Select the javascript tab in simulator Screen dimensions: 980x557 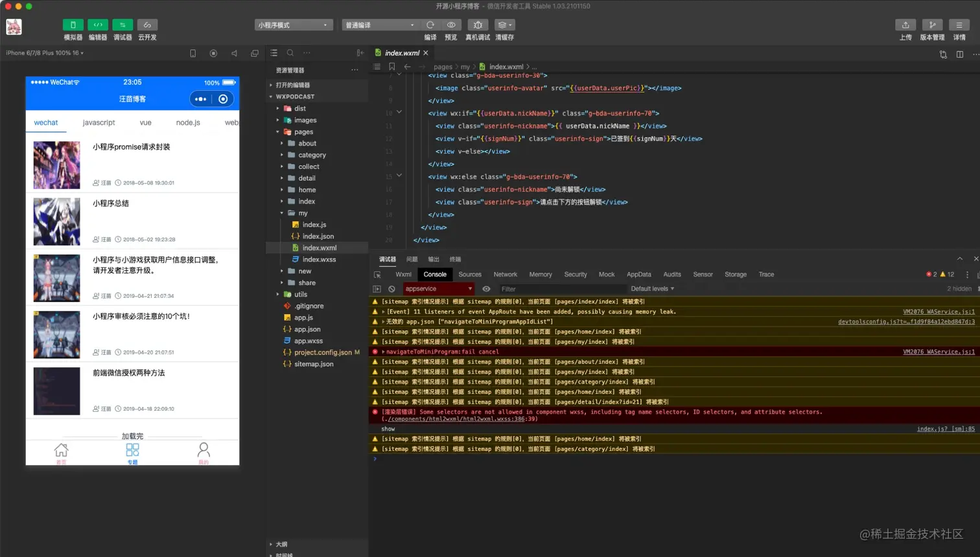99,122
